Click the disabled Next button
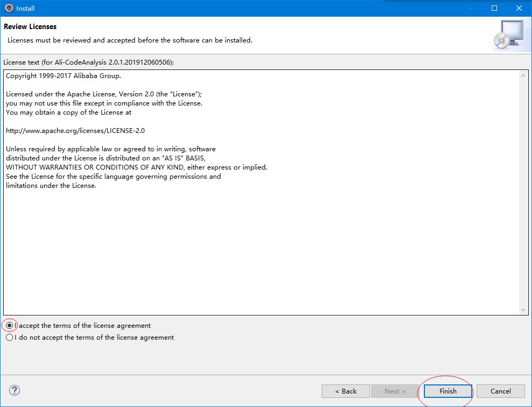Image resolution: width=532 pixels, height=407 pixels. [395, 391]
